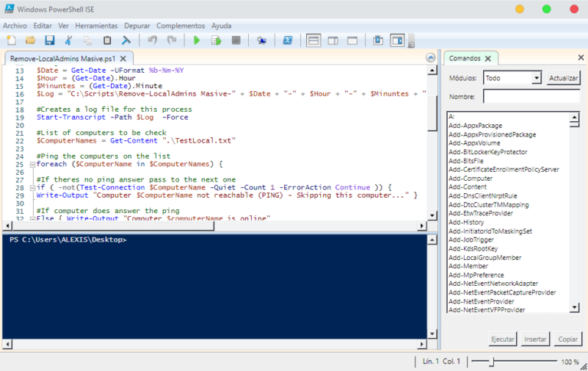Show script pane at top layout icon
Image resolution: width=588 pixels, height=371 pixels.
point(313,40)
